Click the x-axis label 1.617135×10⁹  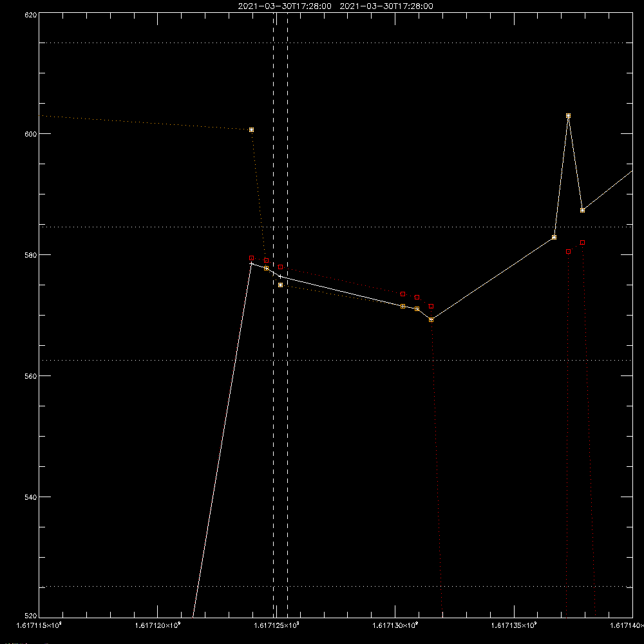pos(514,625)
